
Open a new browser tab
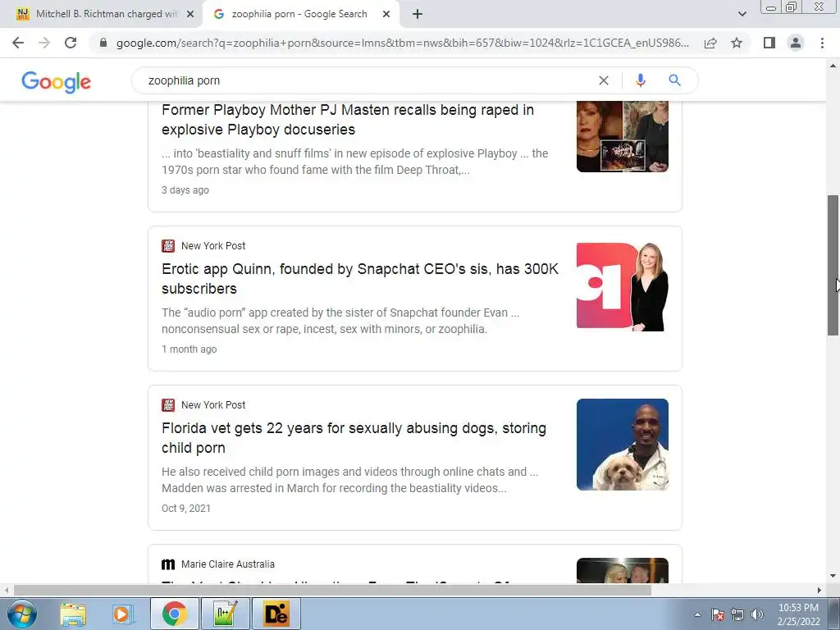418,15
